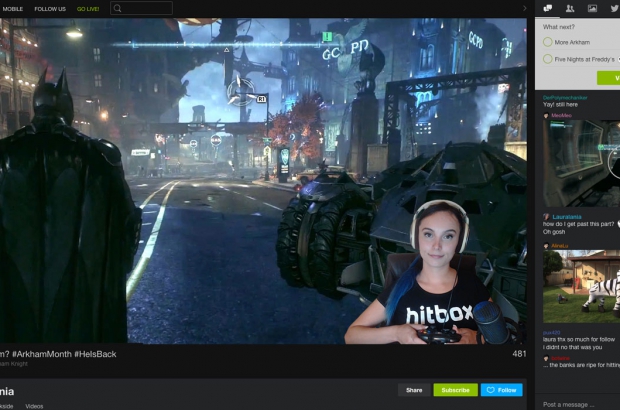
Task: Select Five Nights at Freddy's poll option
Action: point(548,59)
